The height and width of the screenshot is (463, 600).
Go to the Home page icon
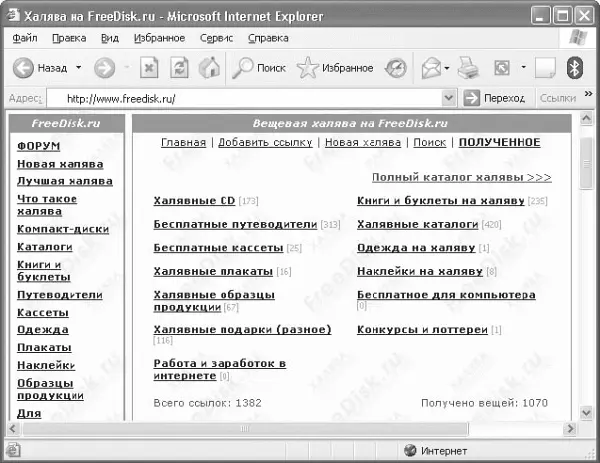210,68
